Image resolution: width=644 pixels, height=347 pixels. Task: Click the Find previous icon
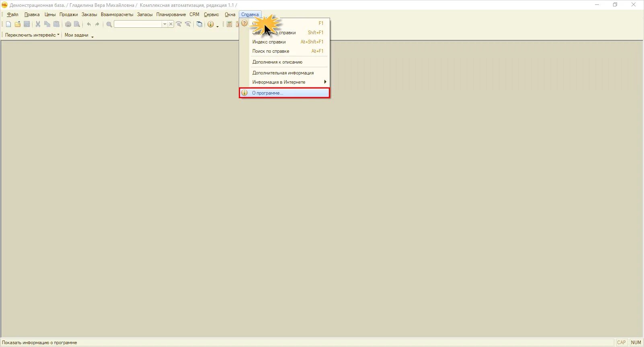188,24
